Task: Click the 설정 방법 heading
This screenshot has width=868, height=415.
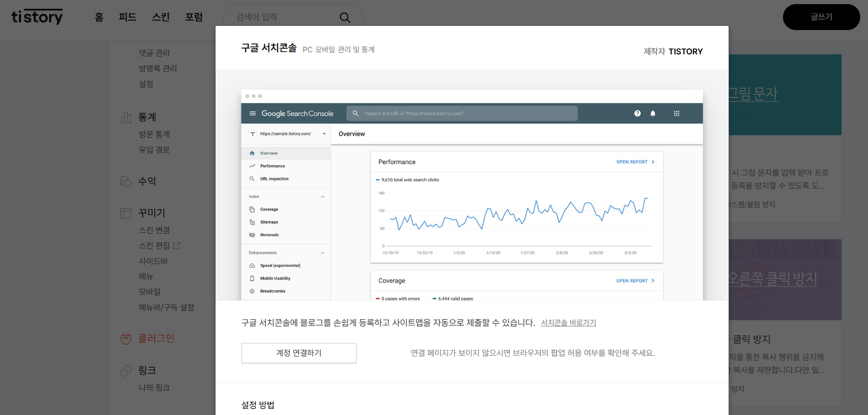Action: click(258, 405)
